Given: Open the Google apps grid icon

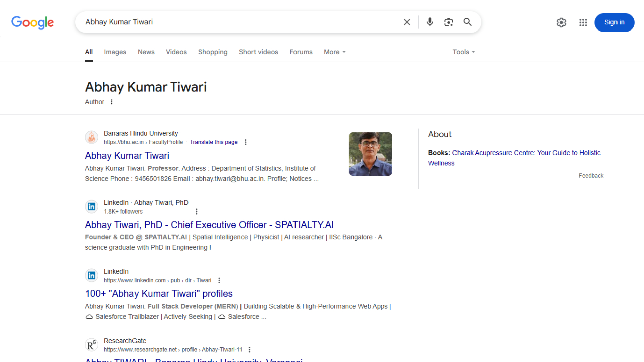Looking at the screenshot, I should pyautogui.click(x=583, y=22).
